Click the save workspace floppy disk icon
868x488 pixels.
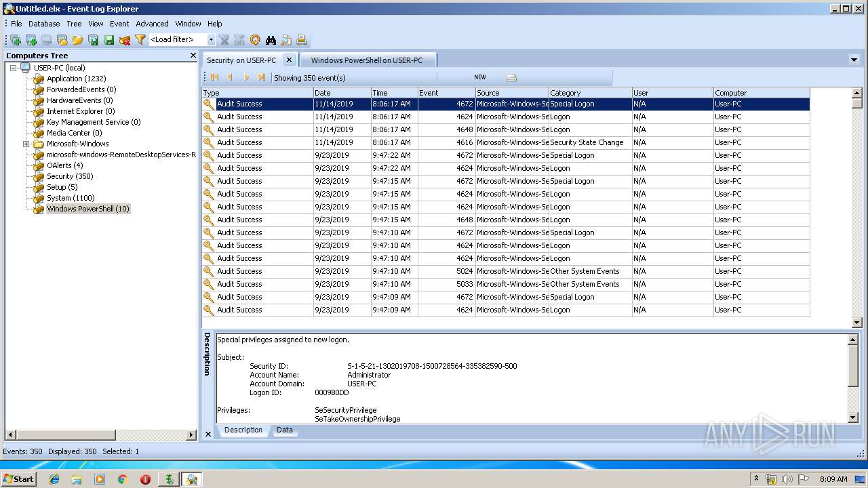click(93, 40)
